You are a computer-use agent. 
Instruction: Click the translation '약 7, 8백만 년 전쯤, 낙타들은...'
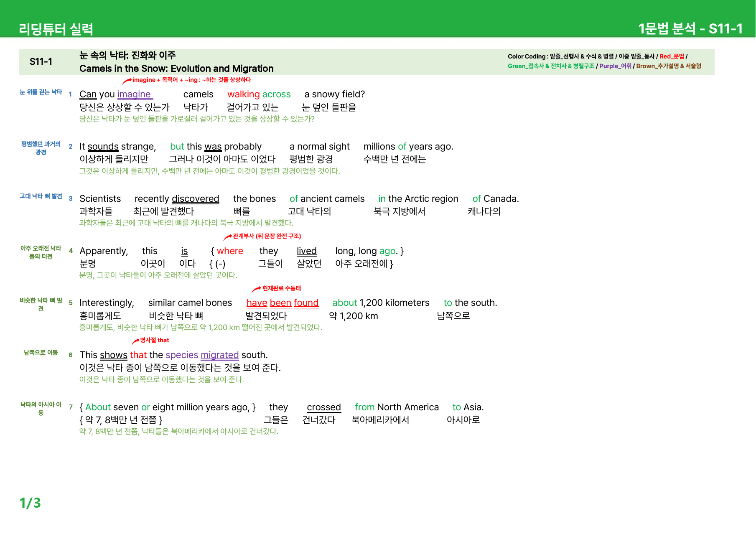pos(179,432)
